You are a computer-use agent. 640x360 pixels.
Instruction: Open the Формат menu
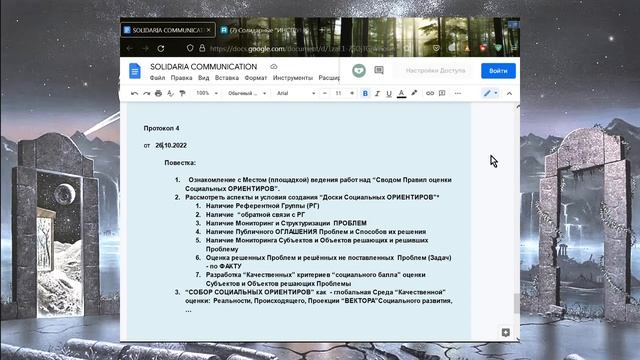(256, 78)
